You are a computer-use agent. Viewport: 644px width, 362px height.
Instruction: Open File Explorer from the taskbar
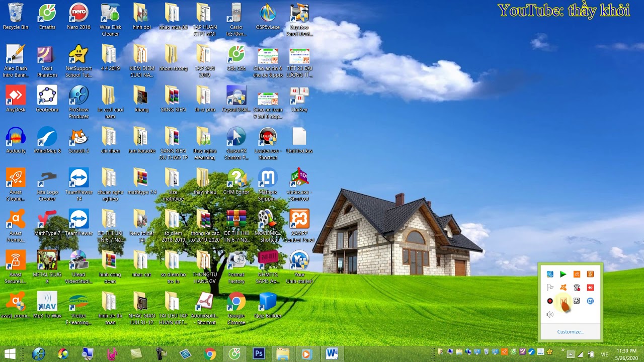click(283, 354)
